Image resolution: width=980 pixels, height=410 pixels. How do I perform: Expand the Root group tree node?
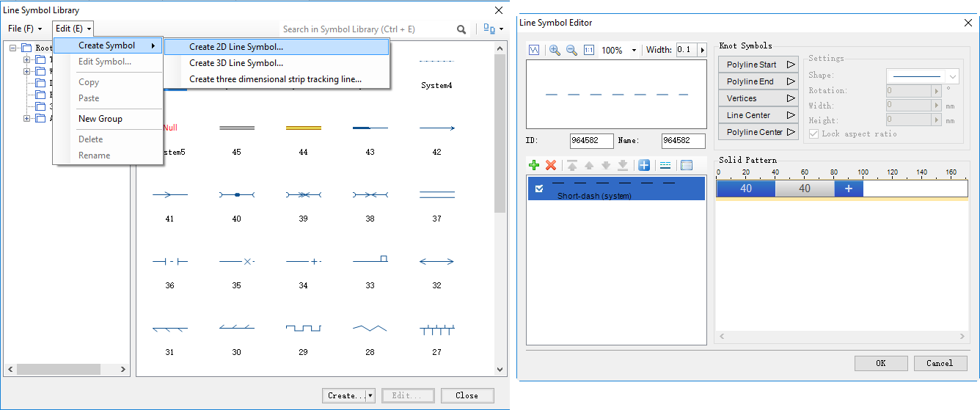tap(13, 48)
